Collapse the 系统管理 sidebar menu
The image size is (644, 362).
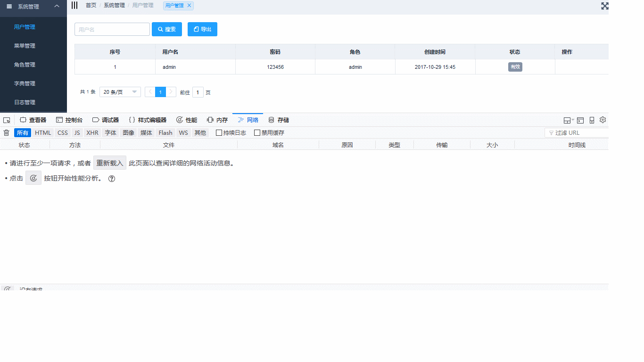click(33, 7)
